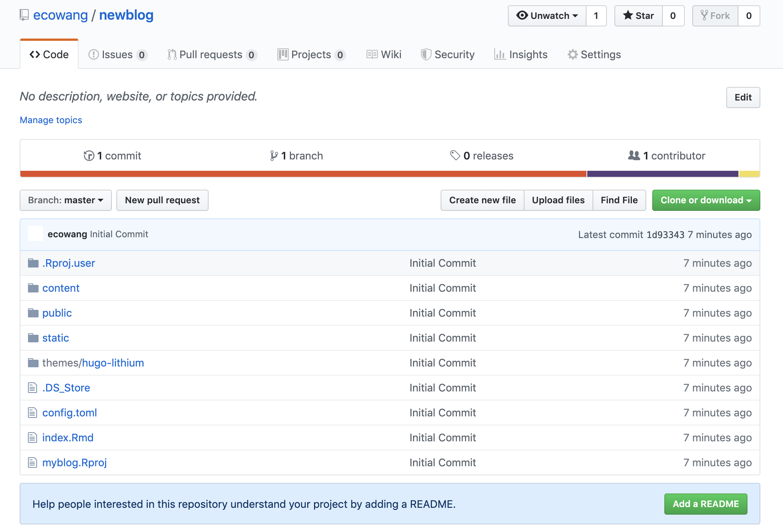Click the Security shield icon
This screenshot has width=783, height=532.
click(426, 54)
